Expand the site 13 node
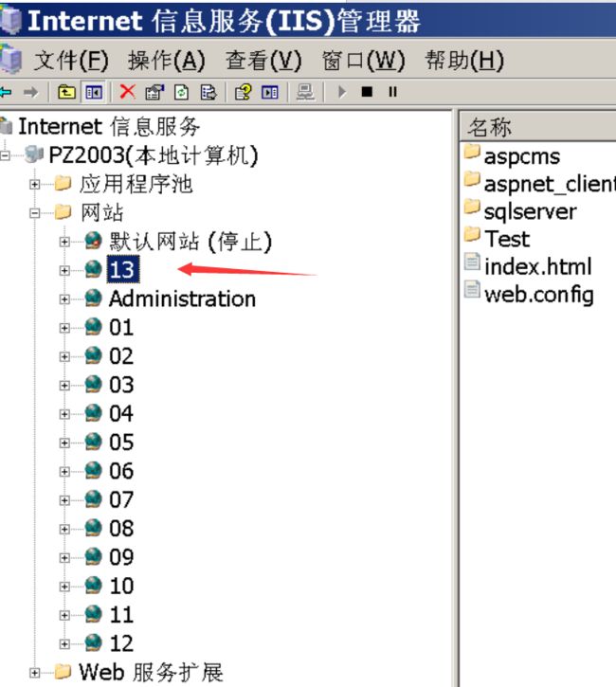The image size is (616, 687). pyautogui.click(x=64, y=270)
